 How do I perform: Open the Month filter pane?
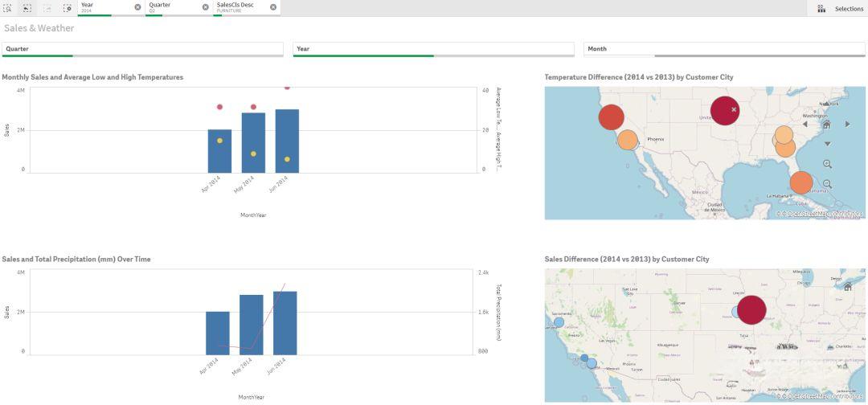[x=724, y=49]
